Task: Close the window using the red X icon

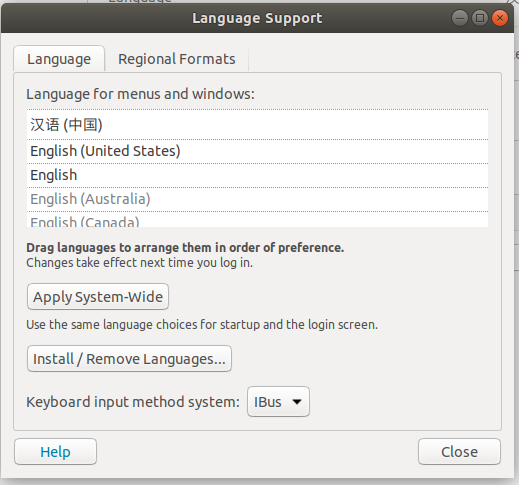Action: point(500,18)
